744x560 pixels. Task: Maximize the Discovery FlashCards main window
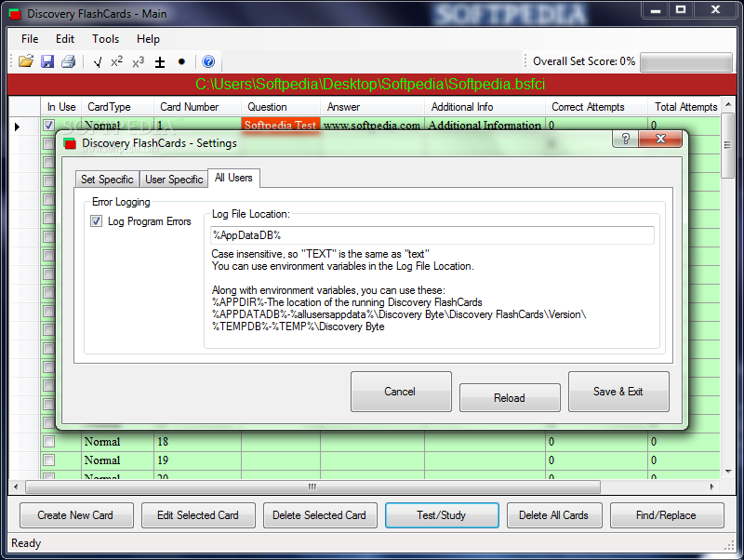click(x=681, y=10)
